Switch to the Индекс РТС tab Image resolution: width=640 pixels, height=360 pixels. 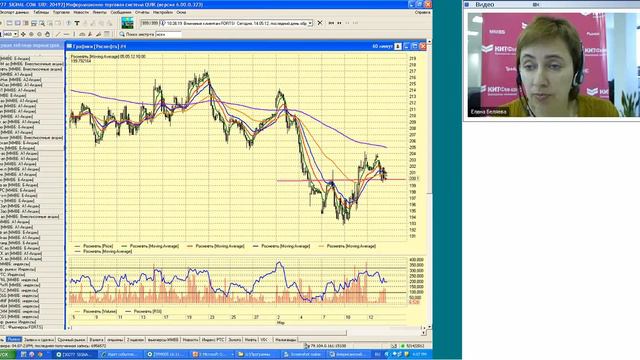tap(213, 340)
